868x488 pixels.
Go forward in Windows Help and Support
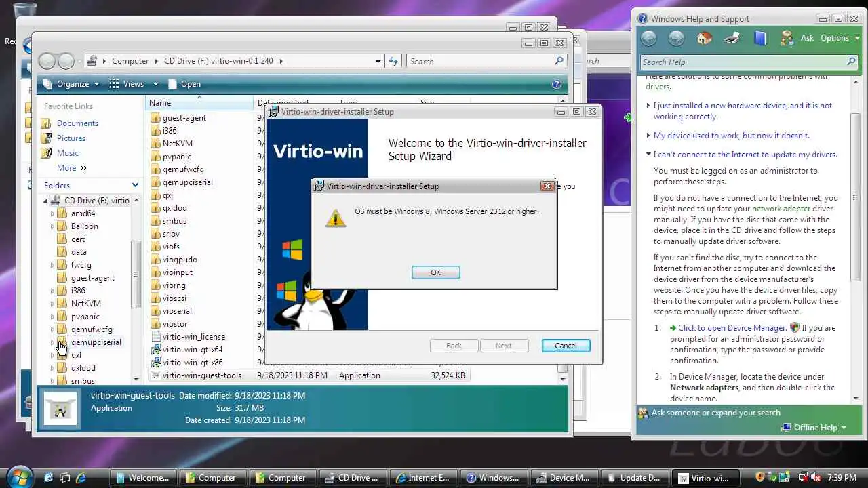[x=676, y=39]
